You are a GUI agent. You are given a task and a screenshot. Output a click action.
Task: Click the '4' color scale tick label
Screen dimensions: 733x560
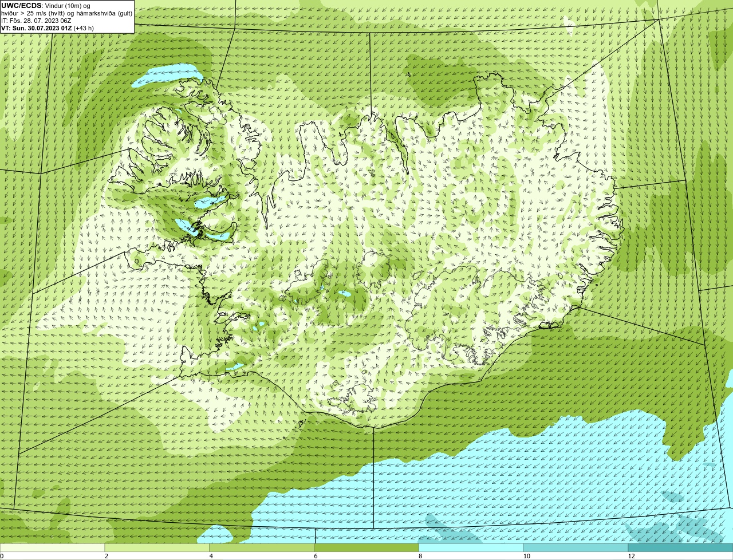coord(211,556)
